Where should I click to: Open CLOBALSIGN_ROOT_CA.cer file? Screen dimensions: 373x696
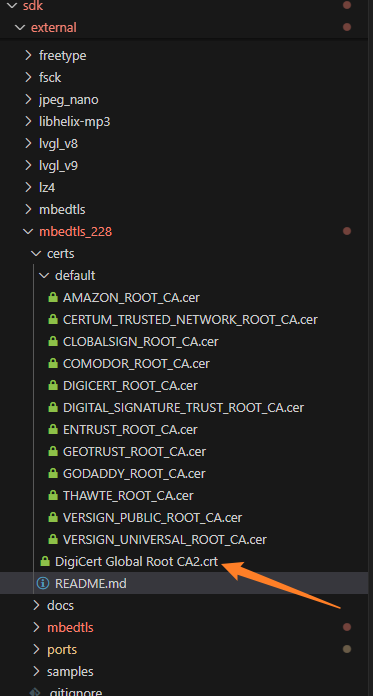[140, 342]
